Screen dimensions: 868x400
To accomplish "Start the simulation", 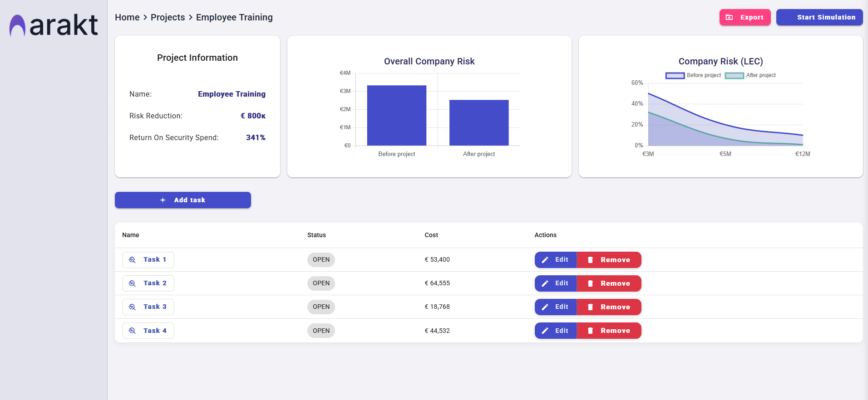I will pos(819,17).
